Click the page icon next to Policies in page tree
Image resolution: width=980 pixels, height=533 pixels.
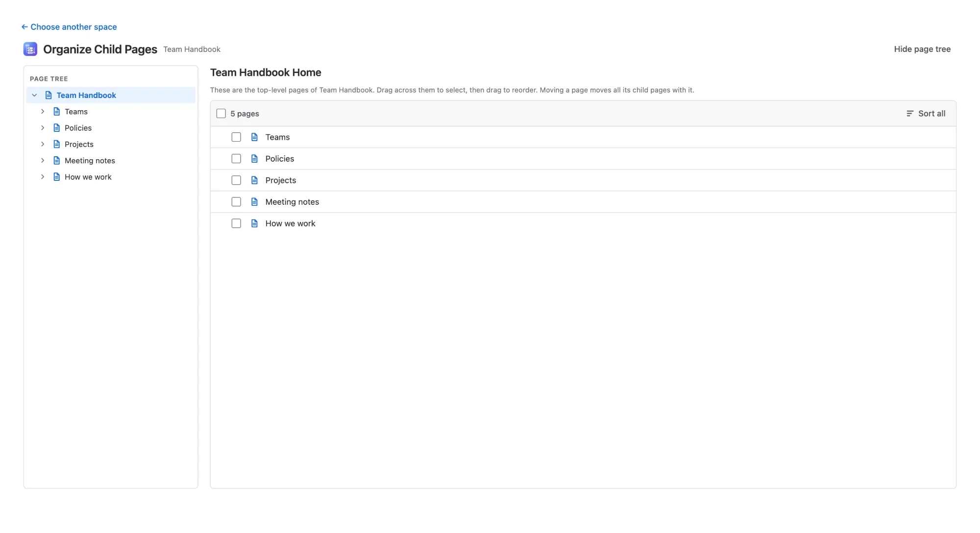click(x=57, y=128)
